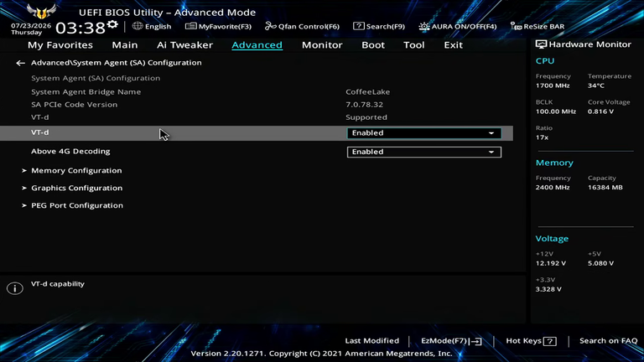Image resolution: width=644 pixels, height=362 pixels.
Task: Click BCLK 100.00 MHz value
Action: [556, 111]
